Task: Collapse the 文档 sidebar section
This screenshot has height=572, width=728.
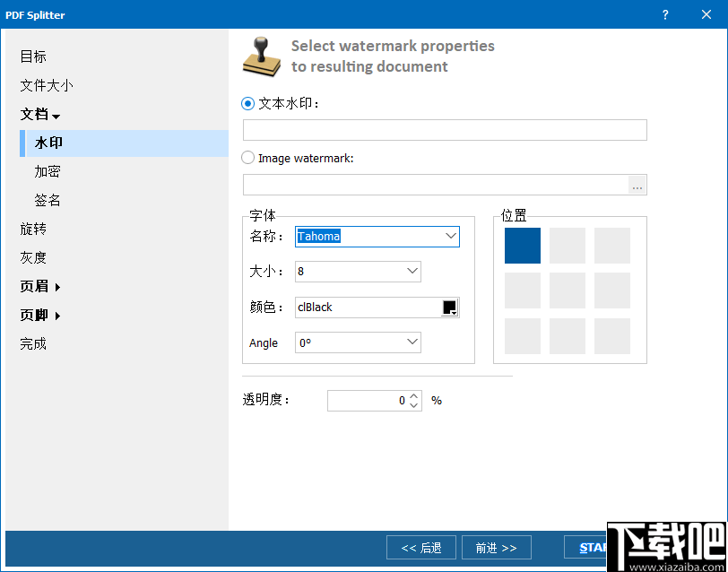Action: [x=39, y=114]
